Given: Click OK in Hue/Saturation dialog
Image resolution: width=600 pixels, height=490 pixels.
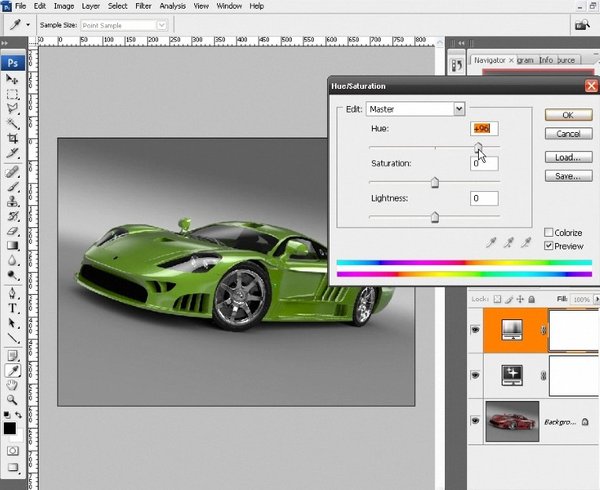Looking at the screenshot, I should click(x=568, y=115).
